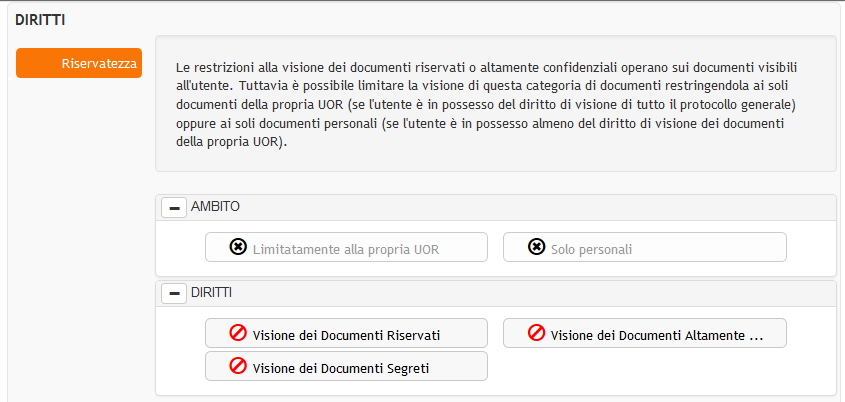Screen dimensions: 845x402
Task: Click the red prohibited icon for Documenti Riservati
Action: click(x=238, y=334)
